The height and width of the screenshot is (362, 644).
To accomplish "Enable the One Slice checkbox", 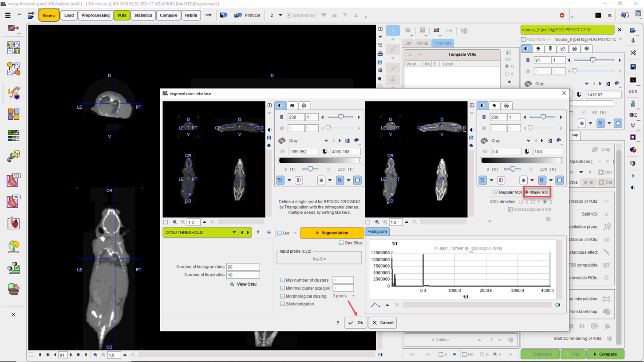I will pyautogui.click(x=341, y=243).
